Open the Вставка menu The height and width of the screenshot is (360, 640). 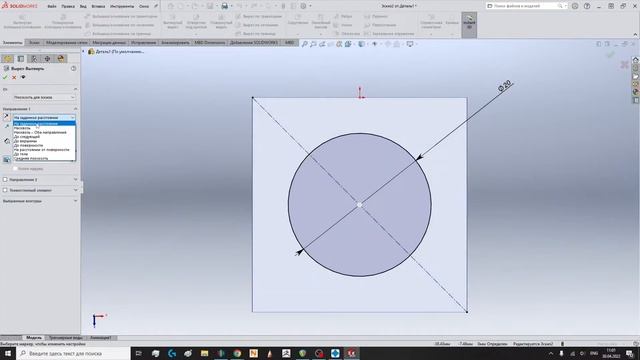(98, 6)
